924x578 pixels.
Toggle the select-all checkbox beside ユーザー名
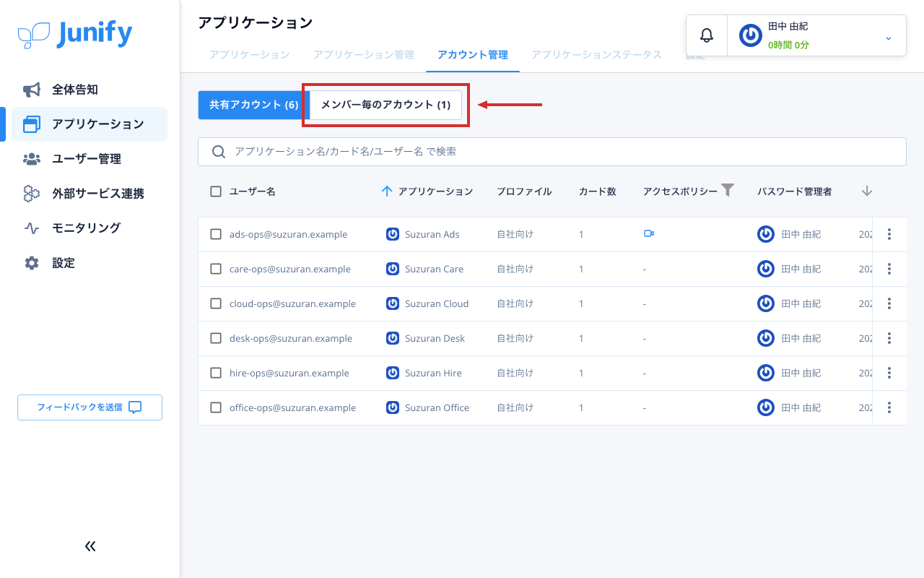tap(216, 191)
